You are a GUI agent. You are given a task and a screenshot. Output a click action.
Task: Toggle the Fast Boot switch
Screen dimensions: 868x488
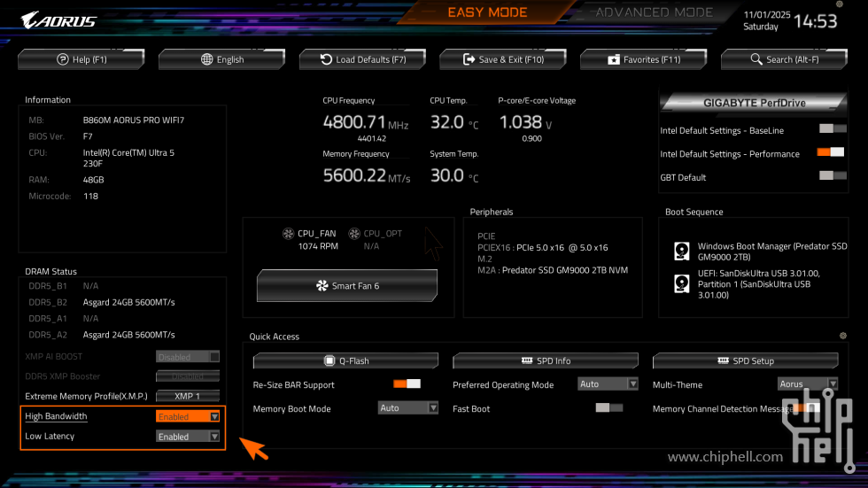pyautogui.click(x=608, y=407)
